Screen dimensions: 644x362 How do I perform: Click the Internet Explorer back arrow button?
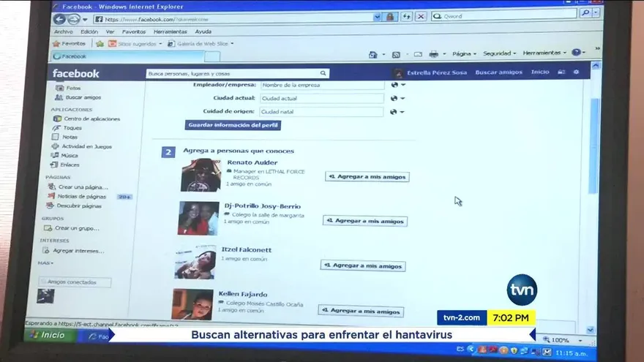pyautogui.click(x=59, y=19)
